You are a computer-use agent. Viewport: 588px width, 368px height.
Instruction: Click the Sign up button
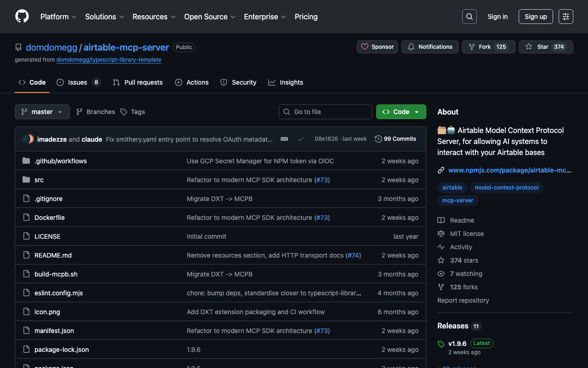tap(536, 17)
